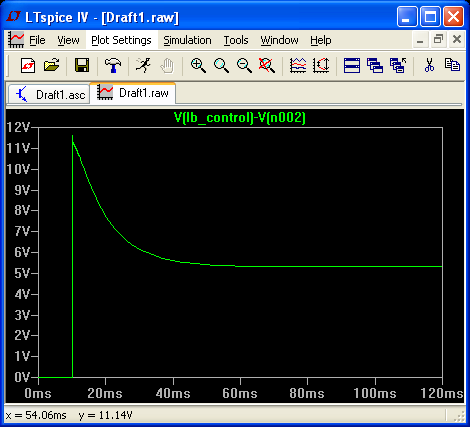Switch to the Draft1.asc tab
Viewport: 470px width, 427px height.
pos(49,94)
